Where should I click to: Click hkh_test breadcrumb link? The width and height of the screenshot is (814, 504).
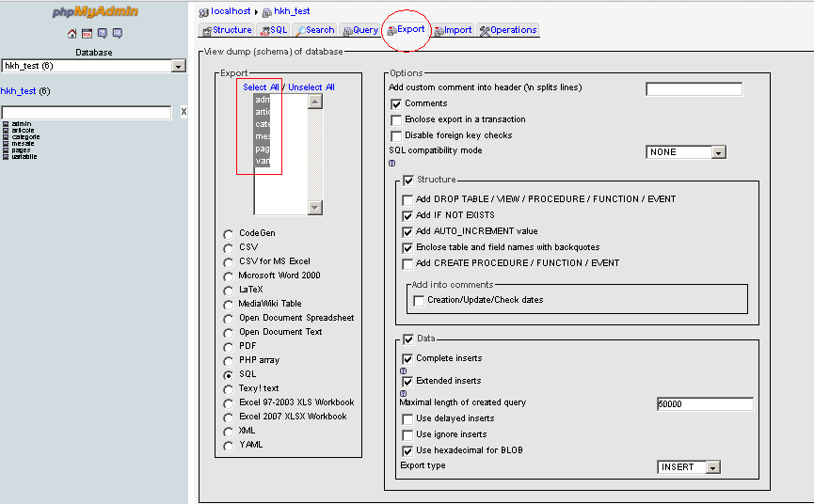[x=292, y=11]
